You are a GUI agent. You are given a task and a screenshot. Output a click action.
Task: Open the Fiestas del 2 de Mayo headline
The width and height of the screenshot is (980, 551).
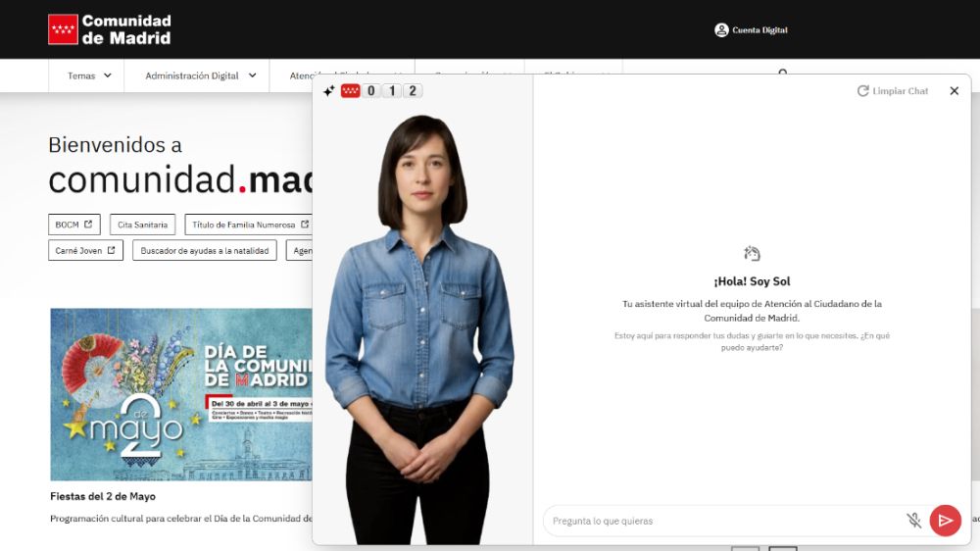(103, 496)
